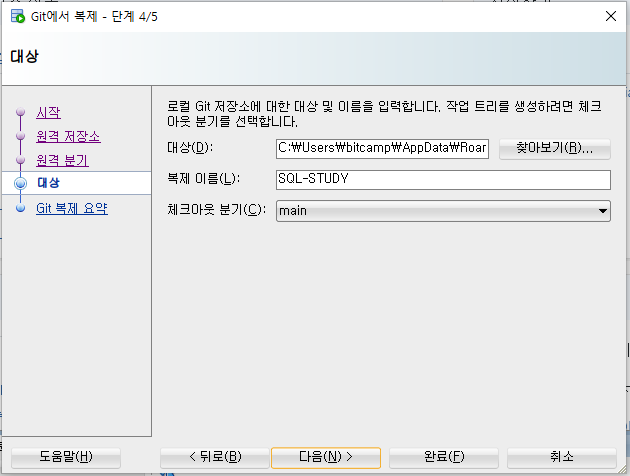Click the 도움말(H) help button
Viewport: 630px width, 476px height.
pos(66,457)
